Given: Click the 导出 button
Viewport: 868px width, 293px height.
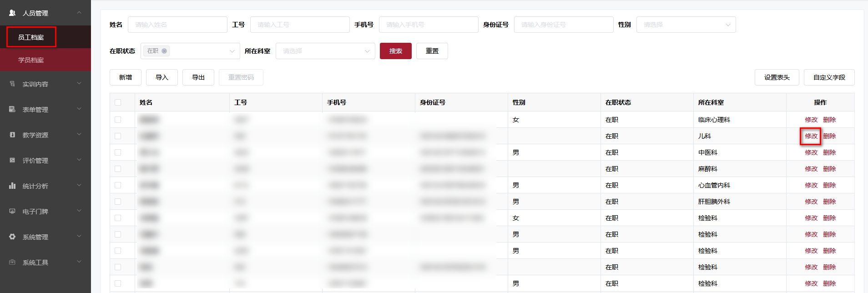Looking at the screenshot, I should [198, 77].
